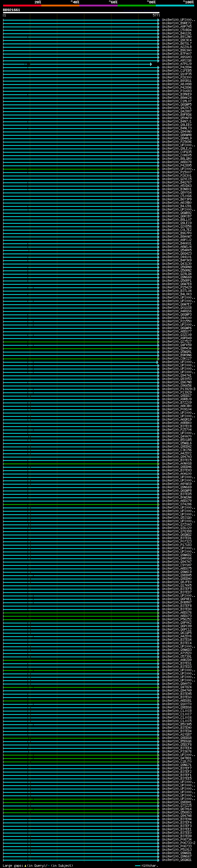Screen dimensions: 197x868
Task: Select label UniRef100_Q7SZ25
Action: (176, 806)
